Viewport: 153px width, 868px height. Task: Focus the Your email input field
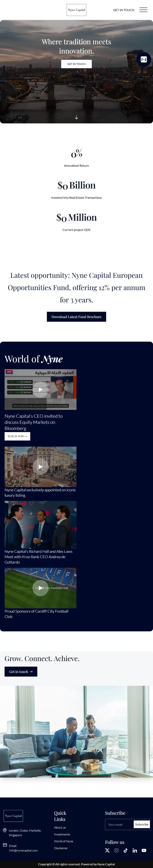(x=119, y=824)
